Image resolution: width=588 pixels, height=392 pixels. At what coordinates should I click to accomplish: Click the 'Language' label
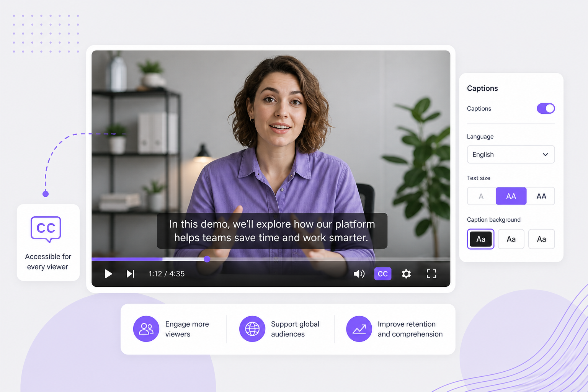click(480, 137)
